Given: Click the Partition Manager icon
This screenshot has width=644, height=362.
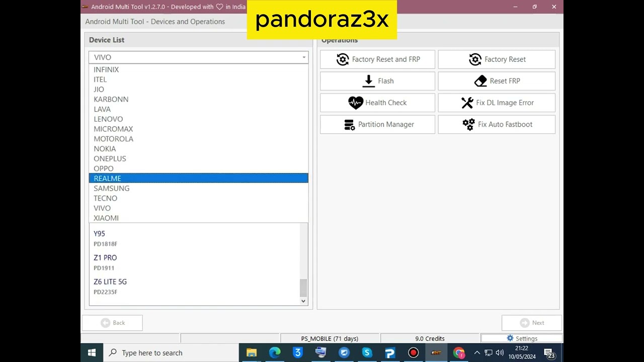Looking at the screenshot, I should coord(349,125).
